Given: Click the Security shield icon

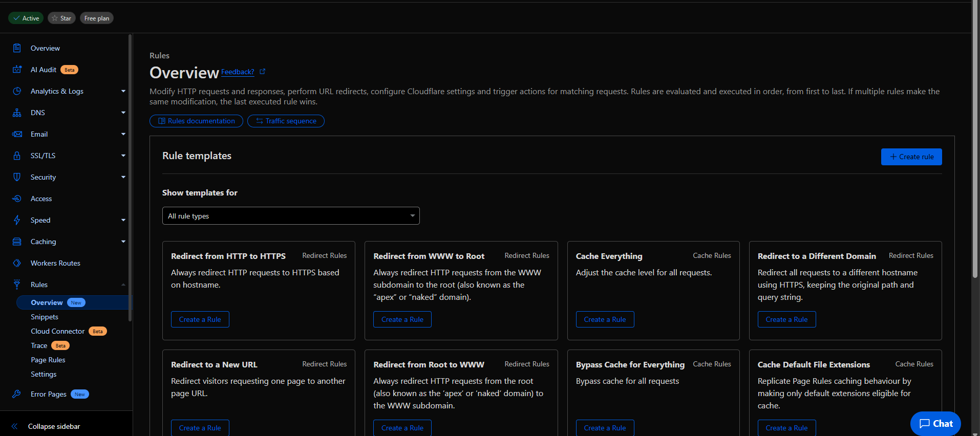Looking at the screenshot, I should 17,177.
